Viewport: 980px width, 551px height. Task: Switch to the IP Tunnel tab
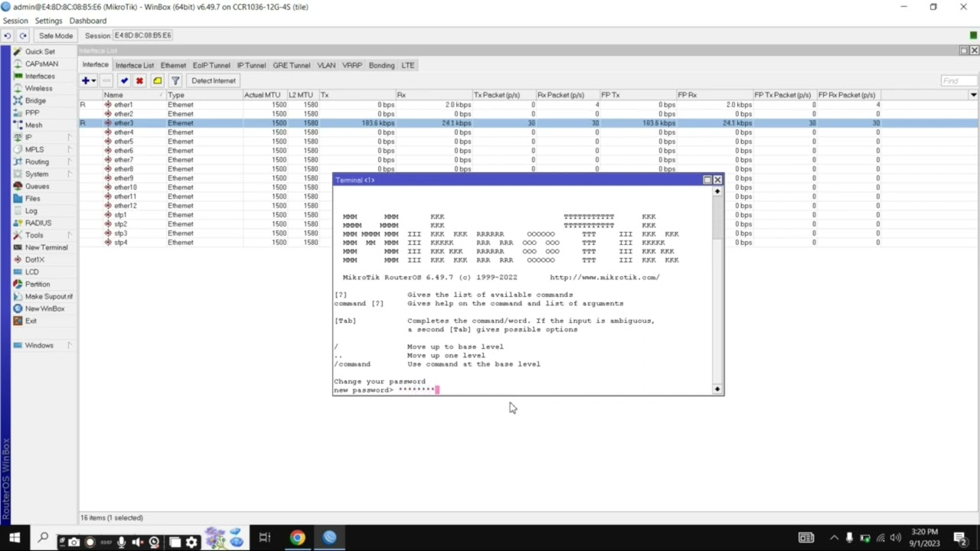point(251,66)
